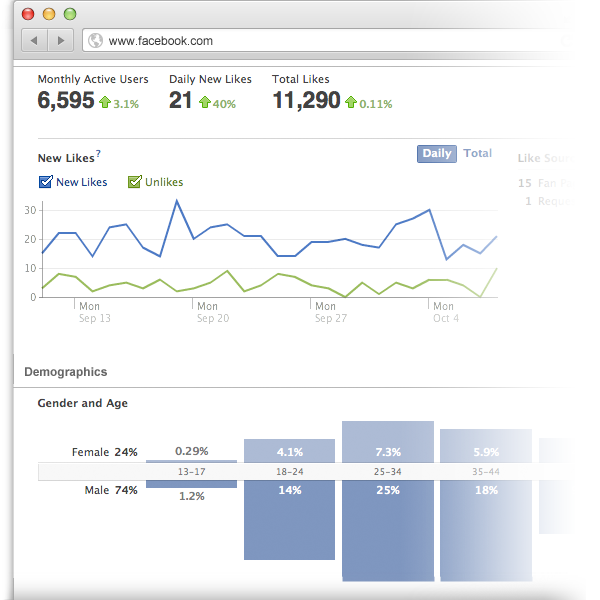Click the Male 74% label
The width and height of the screenshot is (600, 600).
(111, 490)
